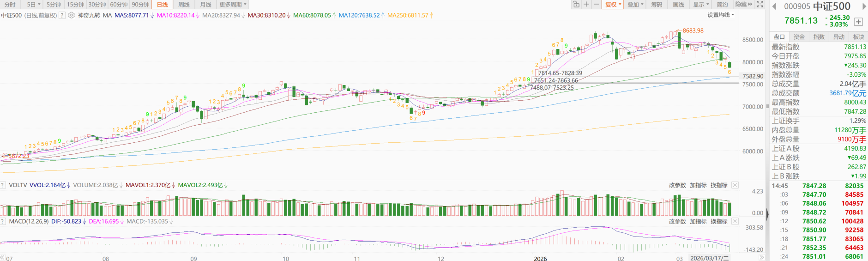
Task: Add 中证500 to watchlist with plus box
Action: (858, 22)
